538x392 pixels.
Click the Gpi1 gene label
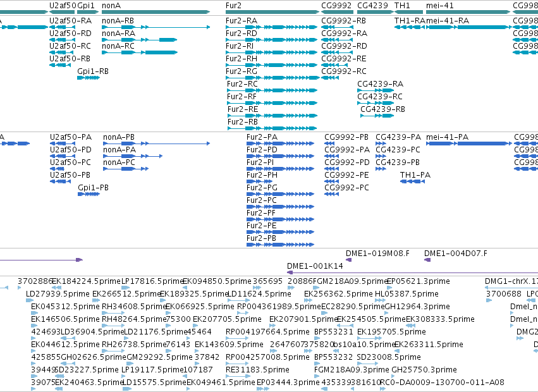click(x=86, y=6)
